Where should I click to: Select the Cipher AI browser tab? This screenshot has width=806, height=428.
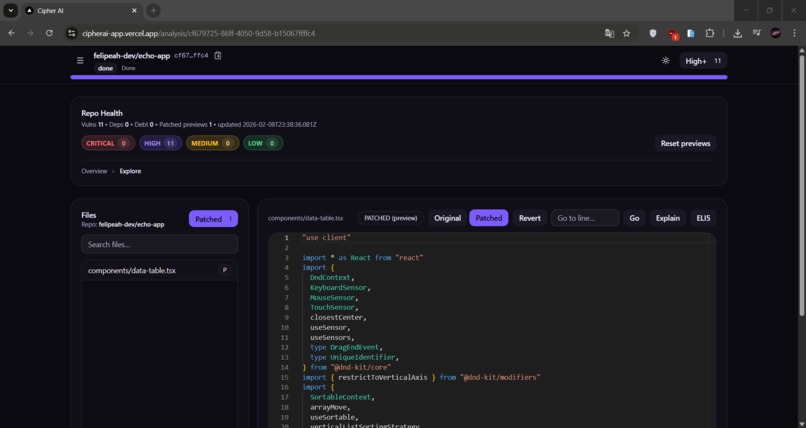pos(81,10)
